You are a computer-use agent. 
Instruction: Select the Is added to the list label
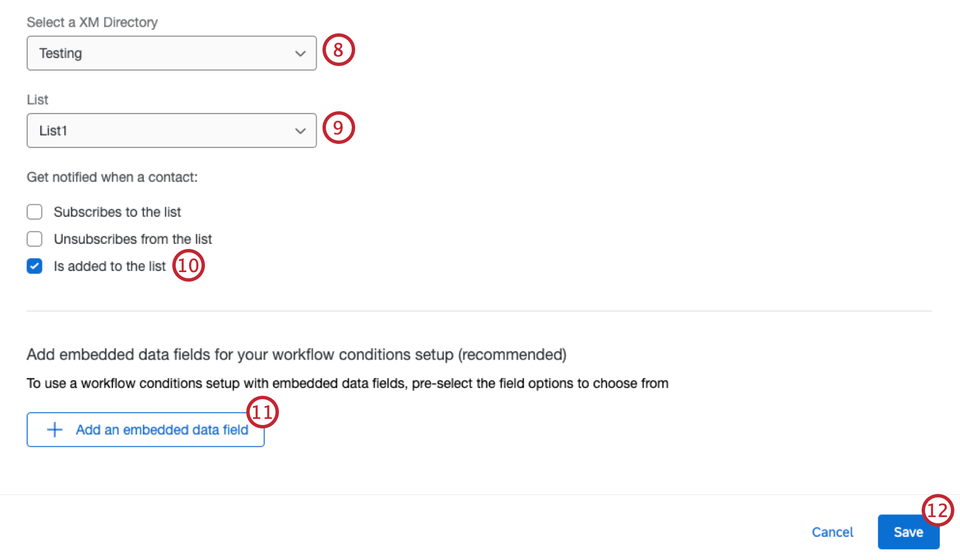pos(109,266)
